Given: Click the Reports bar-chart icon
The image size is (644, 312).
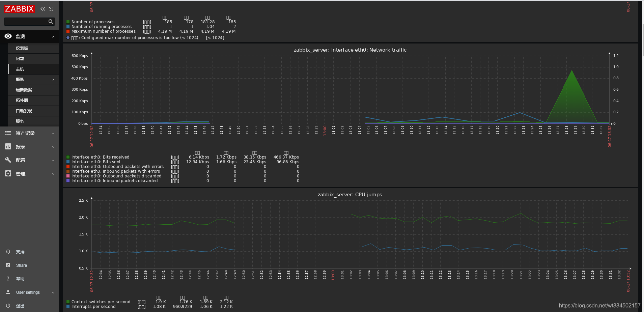Looking at the screenshot, I should click(8, 147).
